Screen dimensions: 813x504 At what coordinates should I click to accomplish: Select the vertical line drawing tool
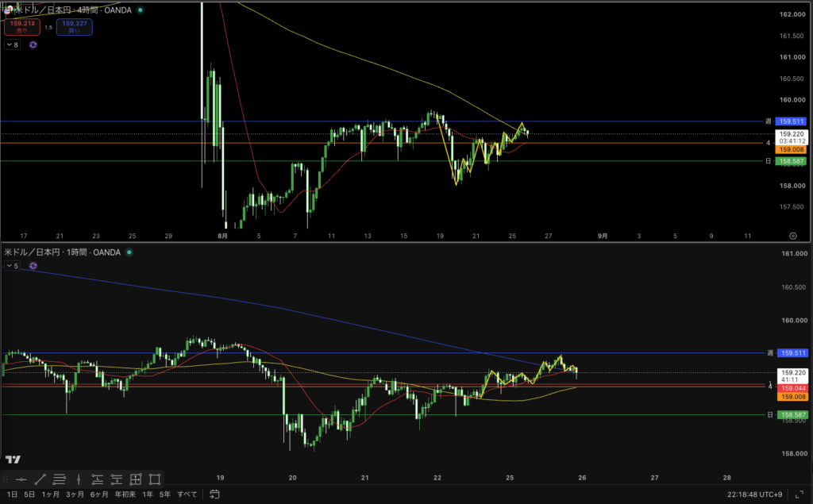click(x=79, y=479)
